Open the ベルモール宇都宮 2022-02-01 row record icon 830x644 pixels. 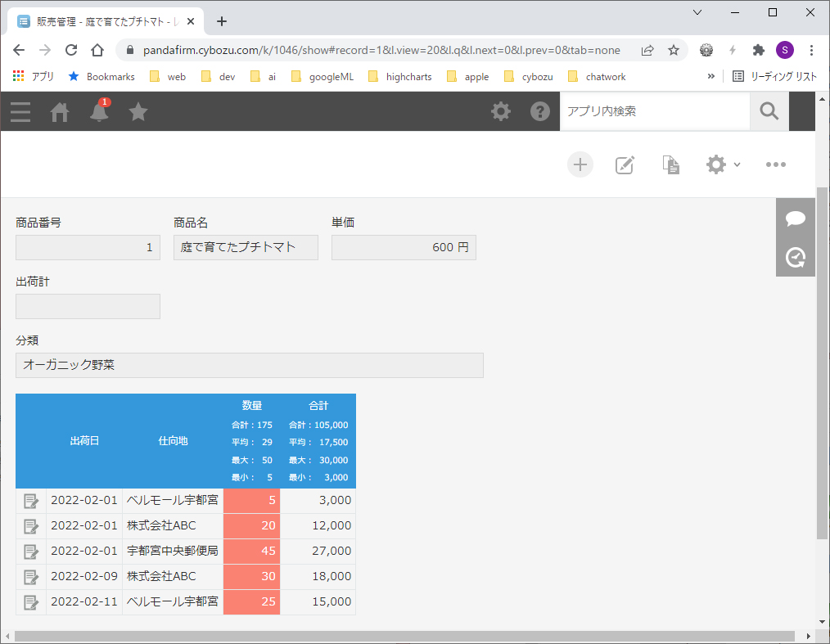(x=31, y=501)
